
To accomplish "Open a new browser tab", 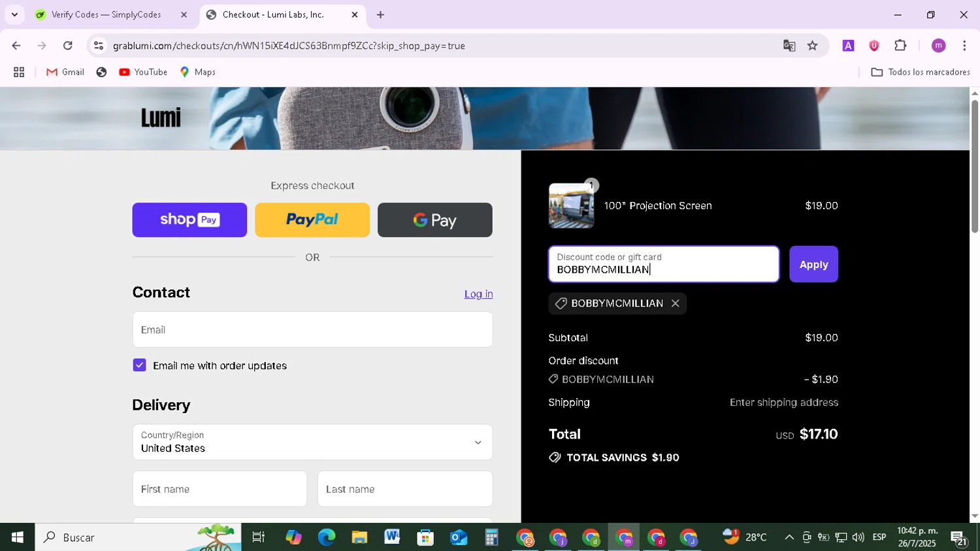I will pyautogui.click(x=381, y=14).
